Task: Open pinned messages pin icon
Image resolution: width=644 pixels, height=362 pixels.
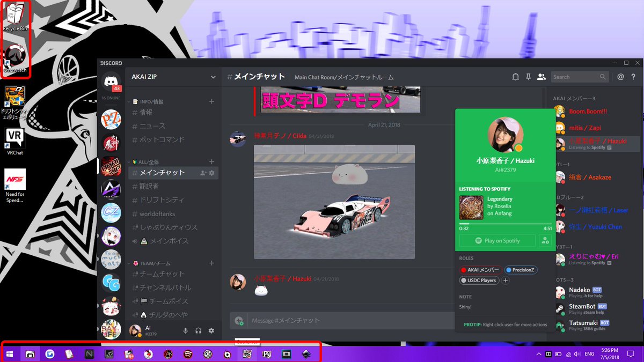Action: click(528, 77)
